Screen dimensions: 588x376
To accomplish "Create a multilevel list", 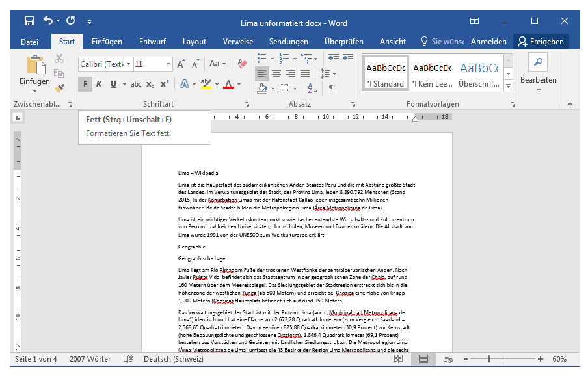I will 306,59.
